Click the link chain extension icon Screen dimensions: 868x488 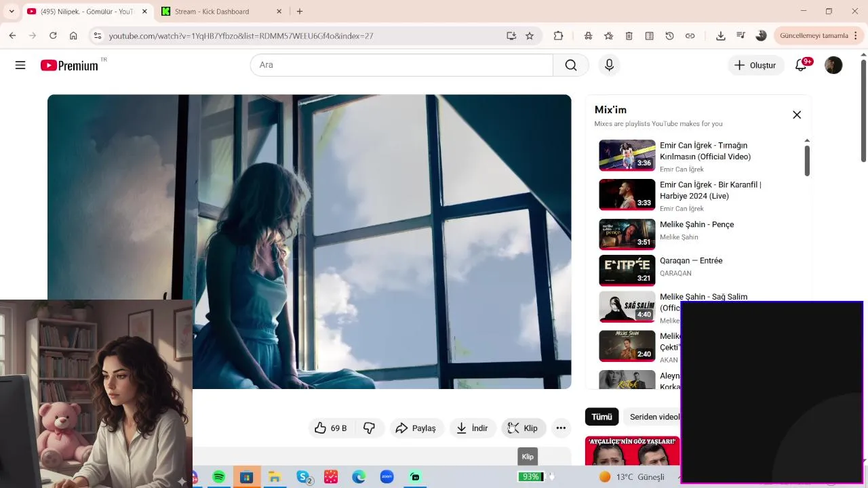(690, 36)
